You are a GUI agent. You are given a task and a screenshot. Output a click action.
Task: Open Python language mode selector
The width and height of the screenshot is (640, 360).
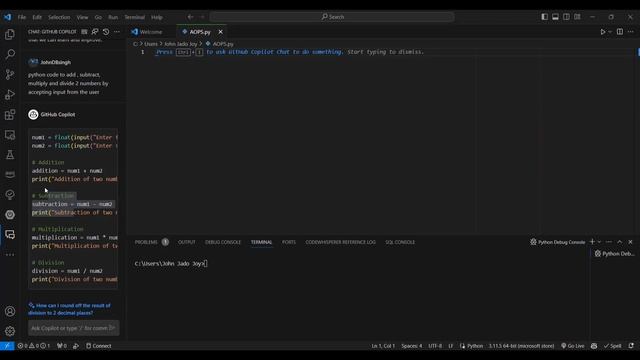tap(475, 346)
